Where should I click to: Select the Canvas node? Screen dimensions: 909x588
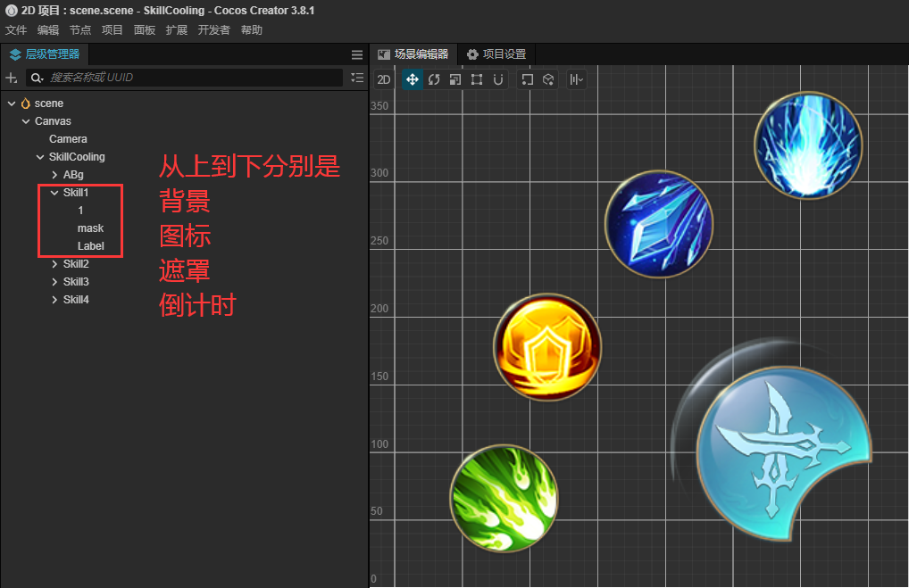[53, 121]
